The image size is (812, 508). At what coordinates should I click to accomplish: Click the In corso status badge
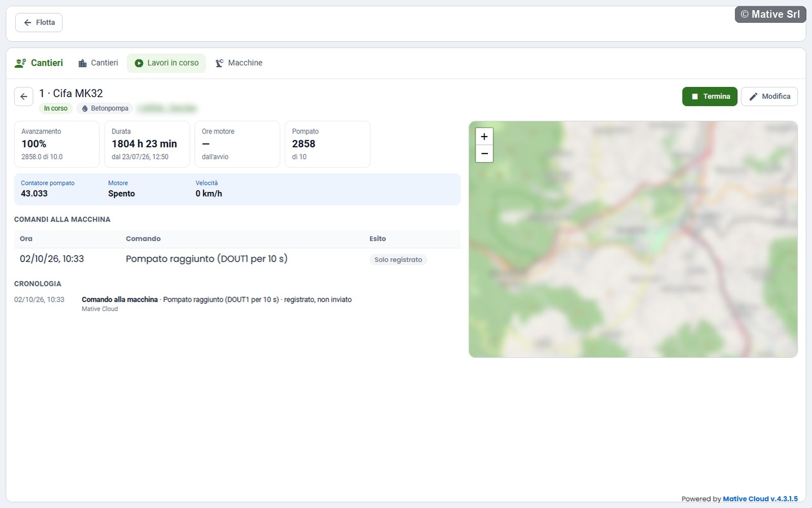click(56, 108)
